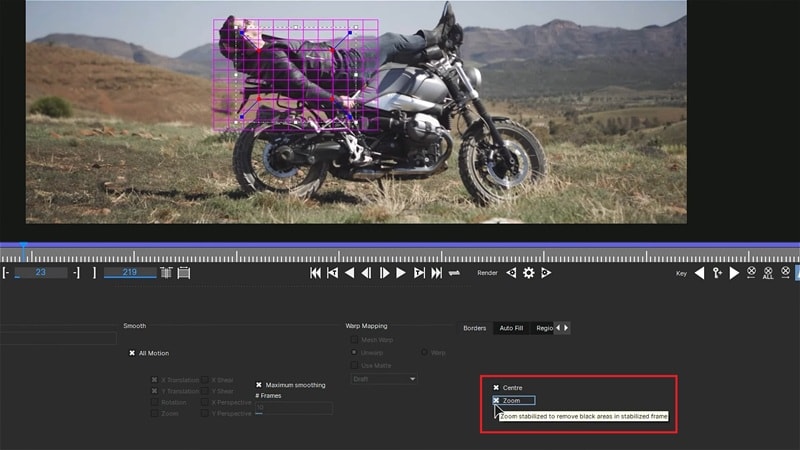Click the zoom timeline to in-out icon
Screen dimensions: 800x450
(166, 272)
